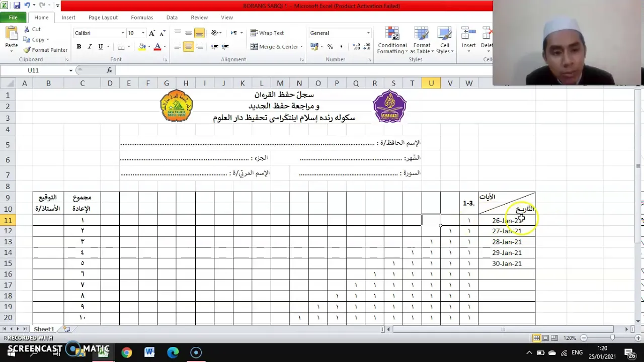This screenshot has height=362, width=644.
Task: Open the Name Box dropdown arrow
Action: pos(70,70)
